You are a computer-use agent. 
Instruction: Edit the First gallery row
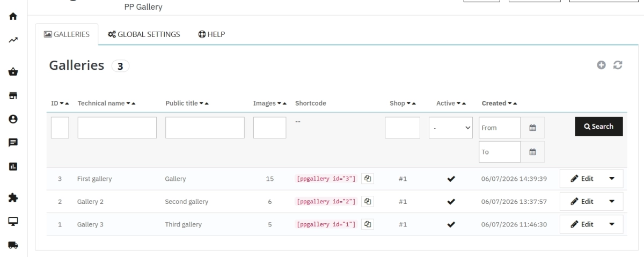pyautogui.click(x=581, y=179)
